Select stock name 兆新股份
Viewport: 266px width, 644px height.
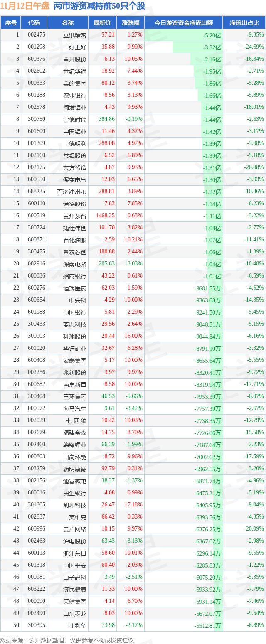click(75, 373)
